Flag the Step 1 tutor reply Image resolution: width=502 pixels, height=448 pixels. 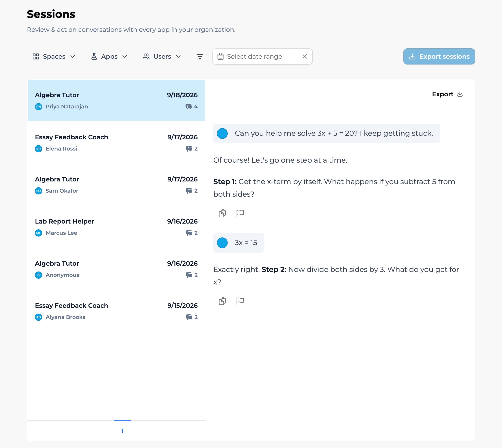[x=240, y=213]
